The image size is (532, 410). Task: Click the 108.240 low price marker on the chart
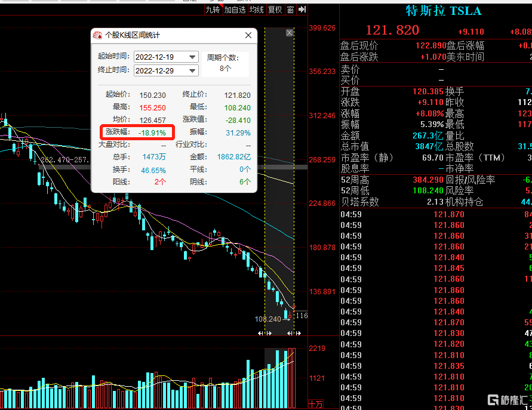tap(267, 319)
